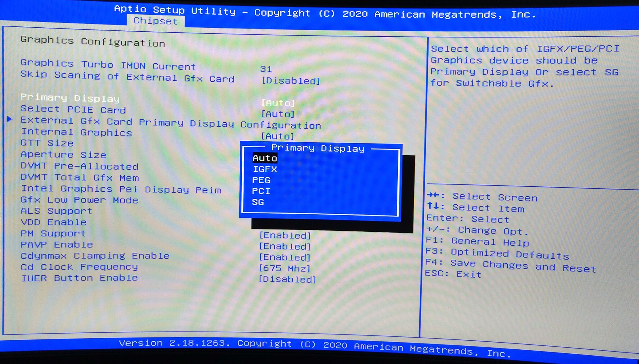Pick SG switchable graphics option
Viewport: 639px width, 364px height.
[258, 202]
